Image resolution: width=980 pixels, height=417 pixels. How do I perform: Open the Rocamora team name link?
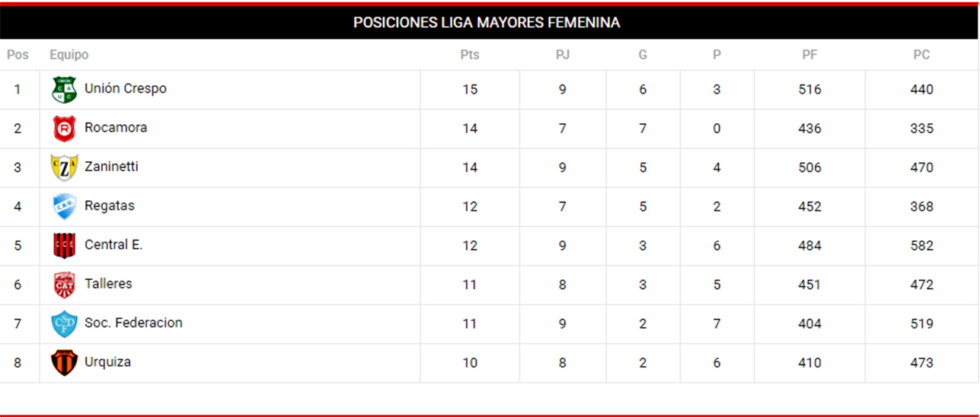click(x=116, y=128)
